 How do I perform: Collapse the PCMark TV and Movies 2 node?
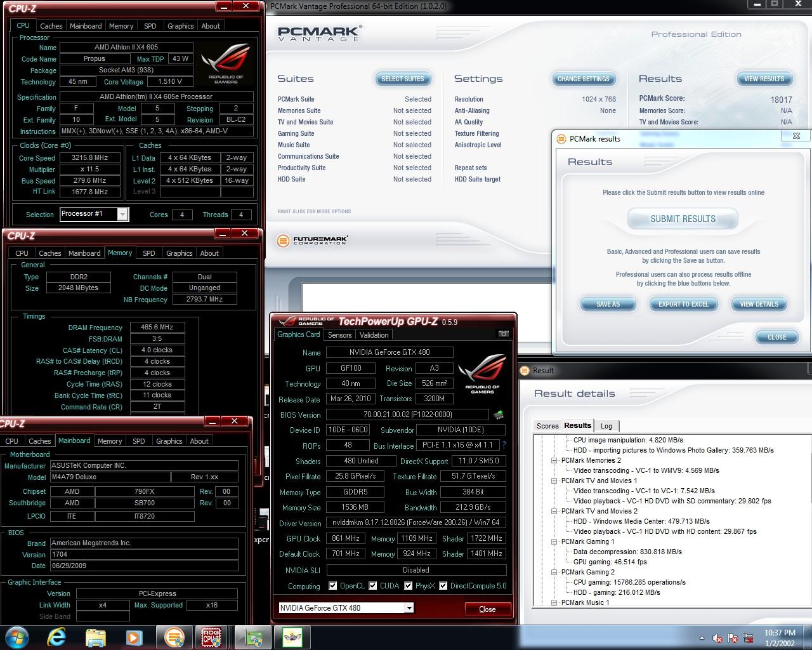(x=554, y=511)
